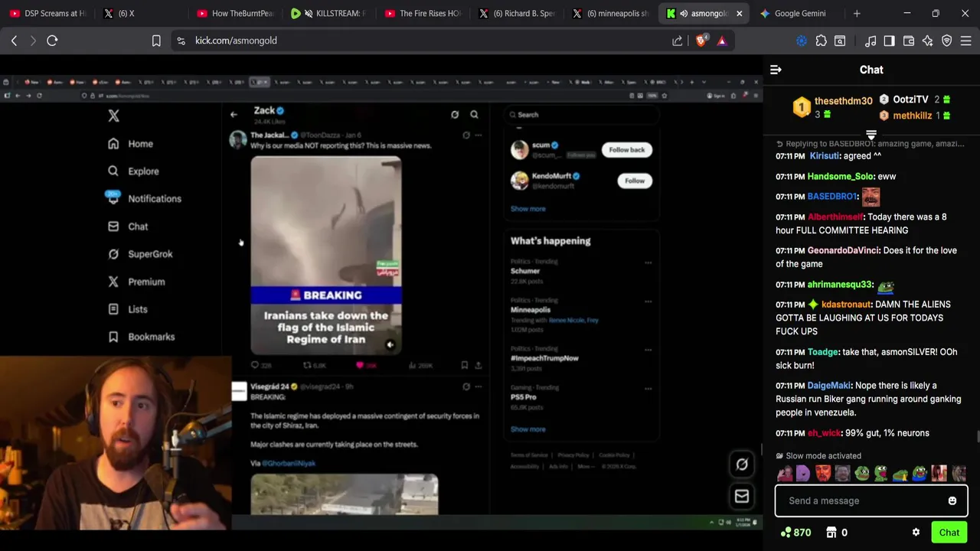Open the browser hamburger main menu
Screen dimensions: 980x551
coord(966,41)
